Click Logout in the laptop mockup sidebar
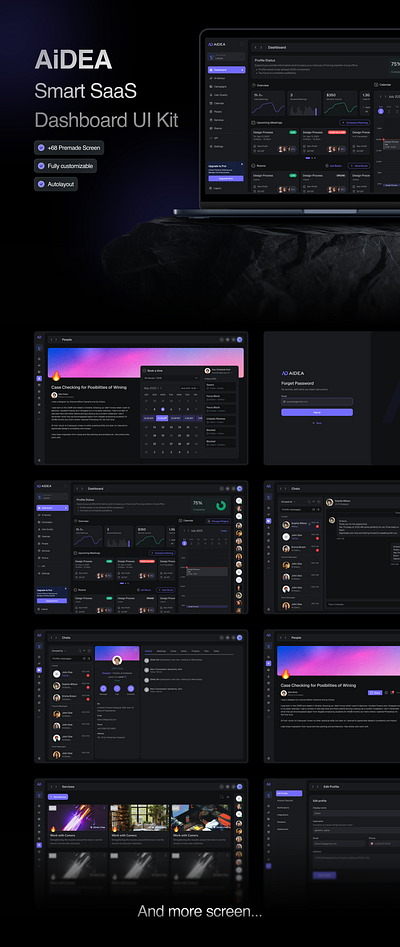Image resolution: width=400 pixels, height=947 pixels. point(216,188)
